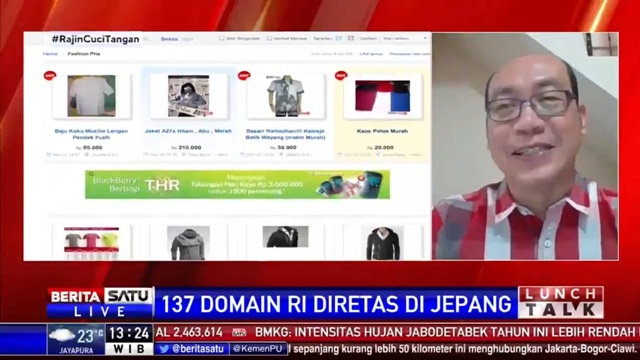Click Fashion Pria breadcrumb entry
The image size is (640, 360).
[x=84, y=53]
